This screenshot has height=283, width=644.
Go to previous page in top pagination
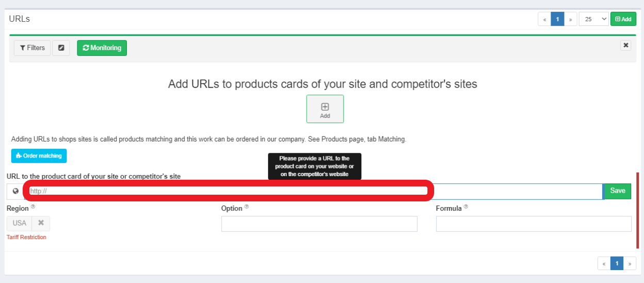(544, 19)
